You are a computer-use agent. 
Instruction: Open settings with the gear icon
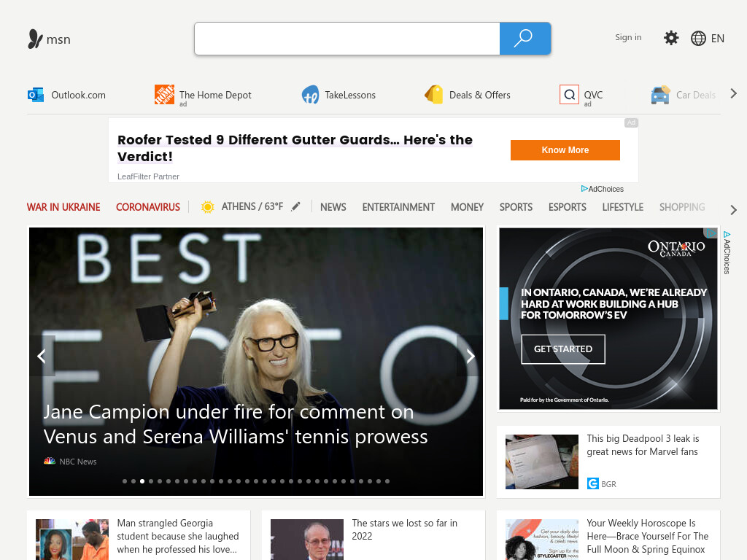pyautogui.click(x=671, y=38)
